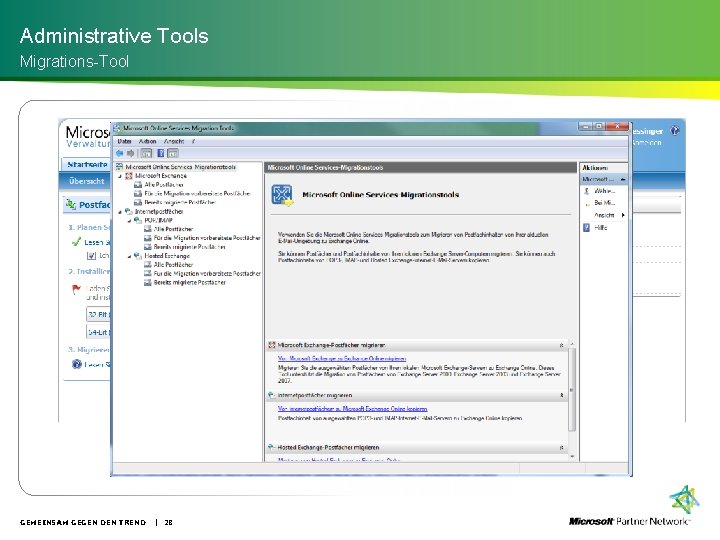
Task: Collapse the 'Internetpostfächer migrieren' section chevron
Action: pyautogui.click(x=561, y=395)
